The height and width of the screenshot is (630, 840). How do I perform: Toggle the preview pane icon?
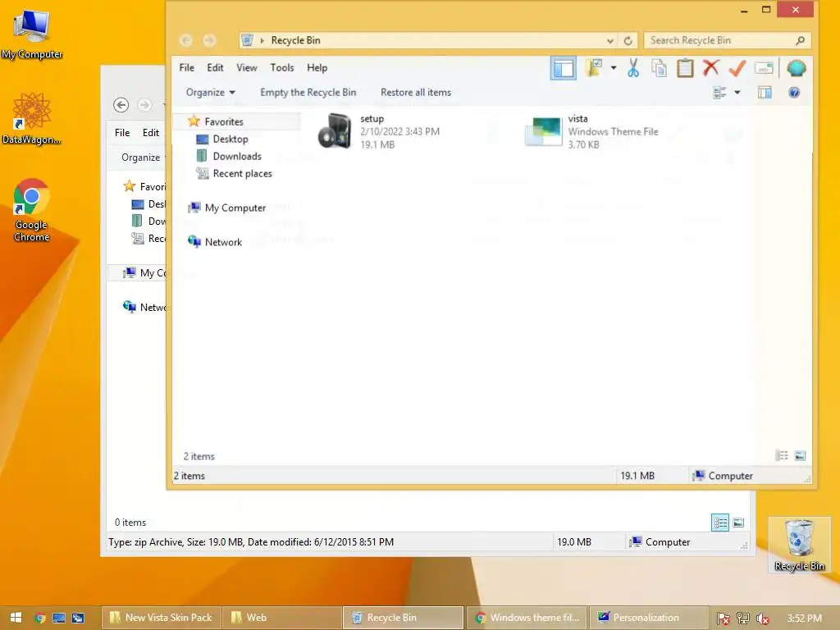click(x=765, y=93)
